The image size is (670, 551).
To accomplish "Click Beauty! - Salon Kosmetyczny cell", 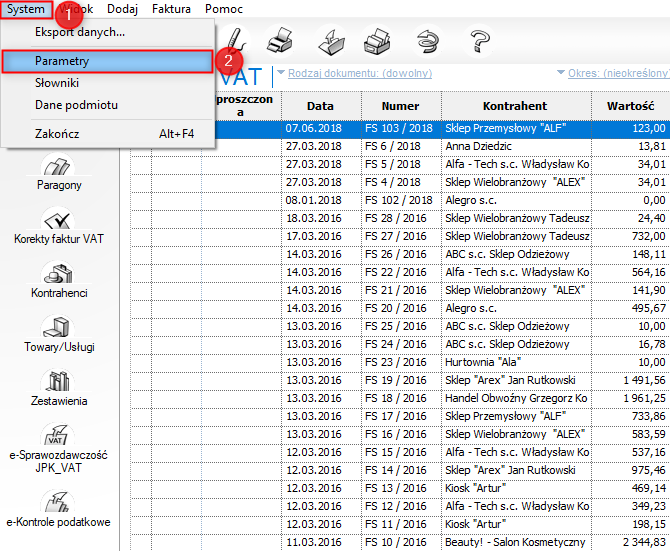I will click(x=516, y=542).
